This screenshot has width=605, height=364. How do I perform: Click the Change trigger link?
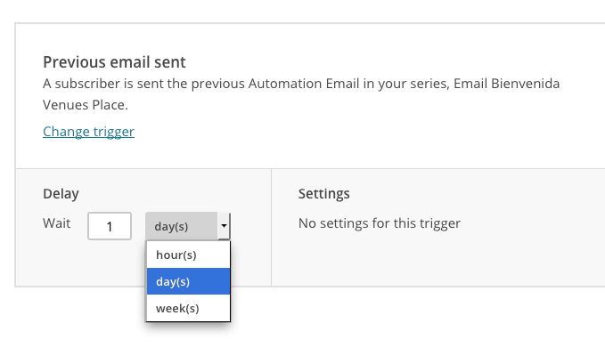pos(88,132)
